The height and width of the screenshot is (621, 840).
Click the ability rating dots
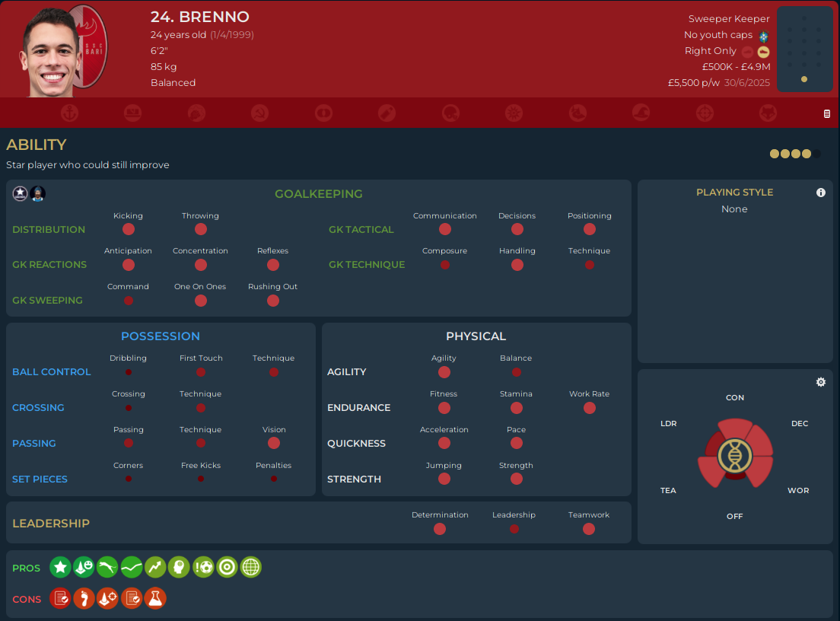[x=795, y=154]
